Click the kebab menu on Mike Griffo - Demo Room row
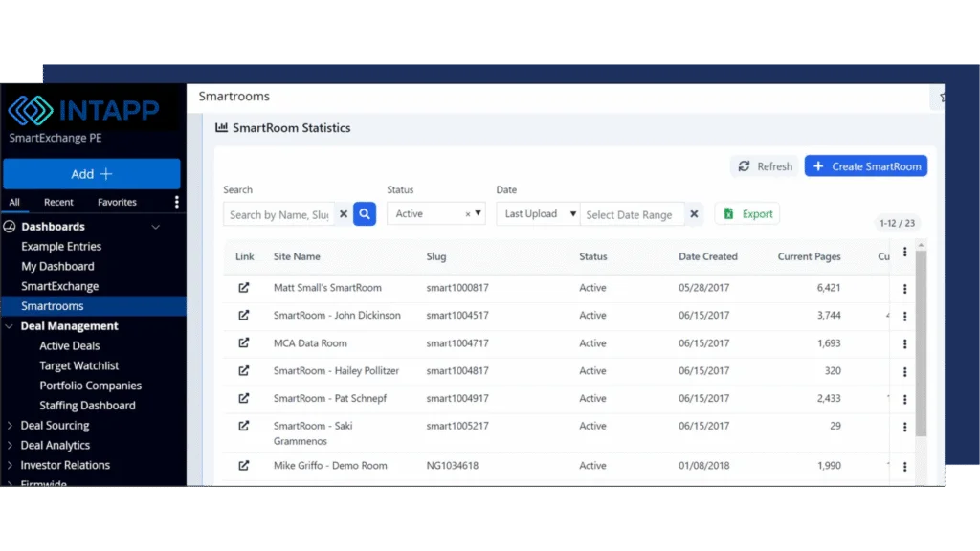 905,466
